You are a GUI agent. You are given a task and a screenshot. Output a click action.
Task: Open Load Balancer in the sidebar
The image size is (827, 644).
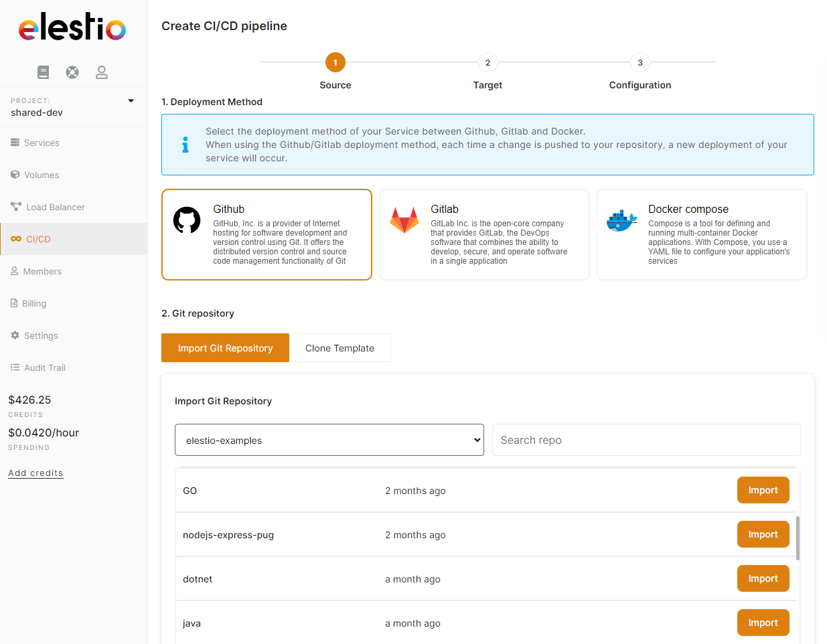[x=55, y=207]
